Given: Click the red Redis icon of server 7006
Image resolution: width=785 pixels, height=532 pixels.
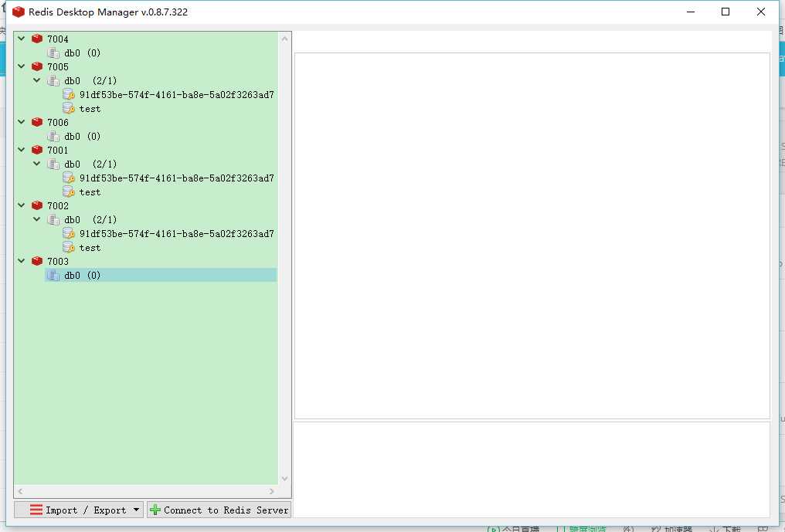Looking at the screenshot, I should [37, 122].
